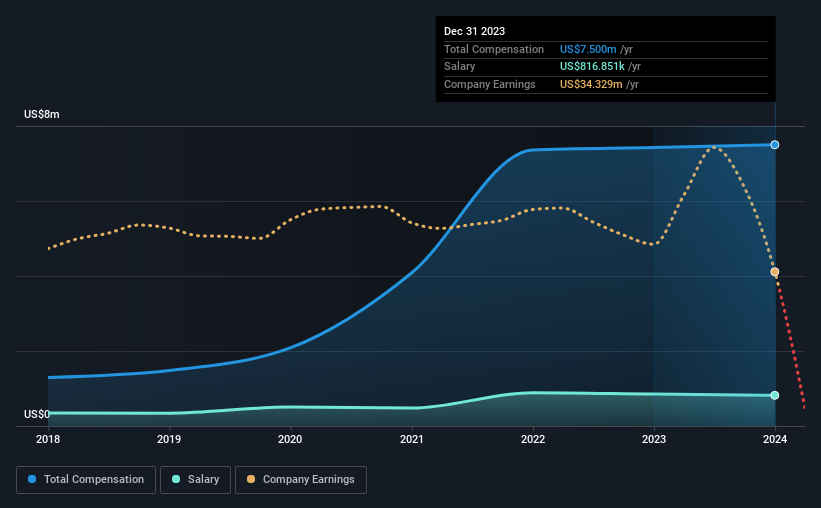821x508 pixels.
Task: Click the blue dot in Total Compensation legend
Action: click(x=32, y=479)
